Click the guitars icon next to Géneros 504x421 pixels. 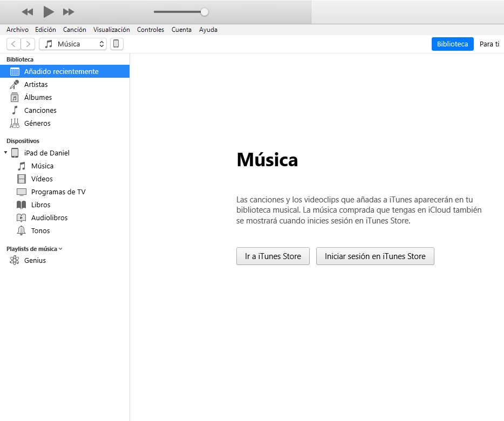[15, 123]
